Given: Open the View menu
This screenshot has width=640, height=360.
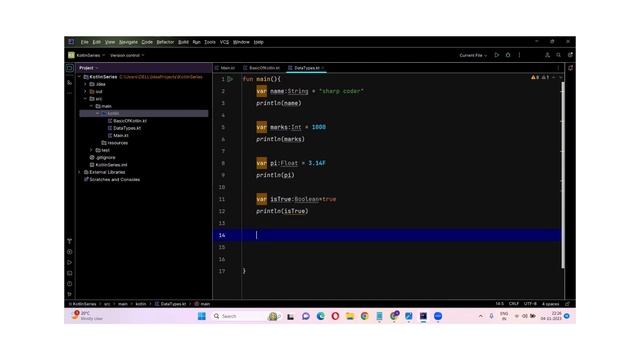Looking at the screenshot, I should pos(110,42).
